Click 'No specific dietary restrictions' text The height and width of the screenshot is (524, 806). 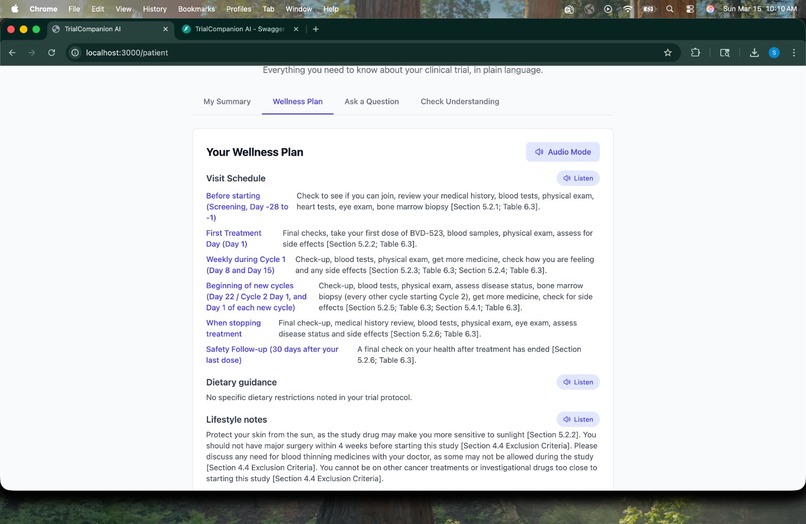309,397
